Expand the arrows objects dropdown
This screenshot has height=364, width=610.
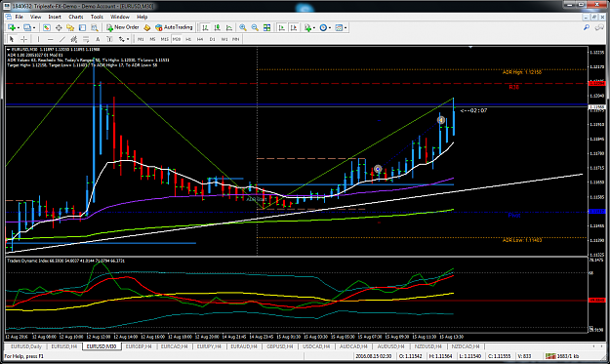(128, 39)
